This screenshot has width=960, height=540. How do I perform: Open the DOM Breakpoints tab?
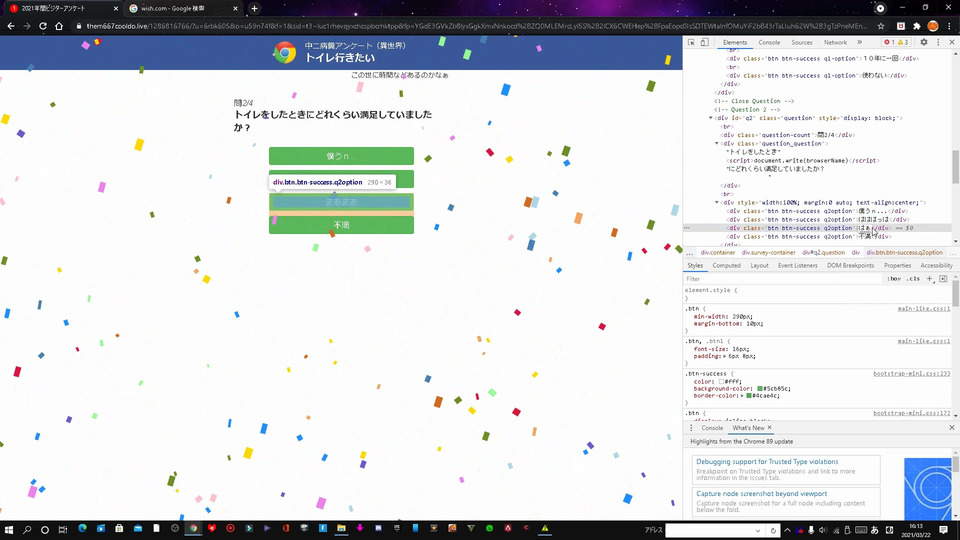(x=850, y=266)
